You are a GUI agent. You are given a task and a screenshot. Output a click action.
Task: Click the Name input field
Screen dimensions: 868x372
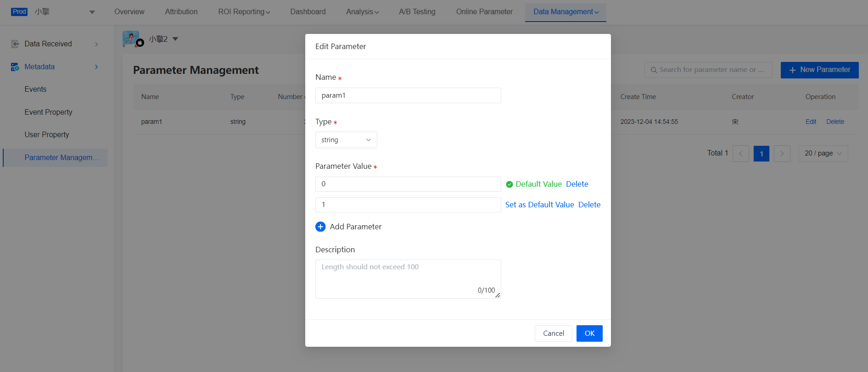(x=408, y=95)
